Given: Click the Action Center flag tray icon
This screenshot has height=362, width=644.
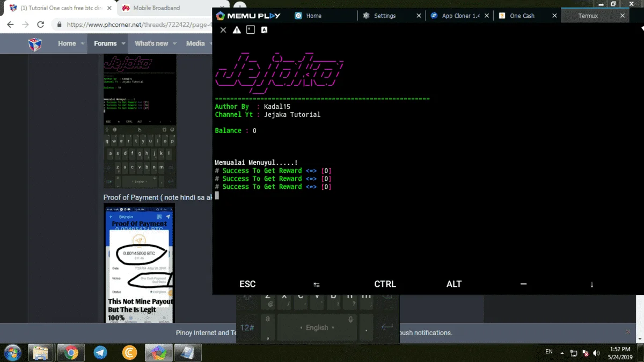Looking at the screenshot, I should pyautogui.click(x=586, y=353).
